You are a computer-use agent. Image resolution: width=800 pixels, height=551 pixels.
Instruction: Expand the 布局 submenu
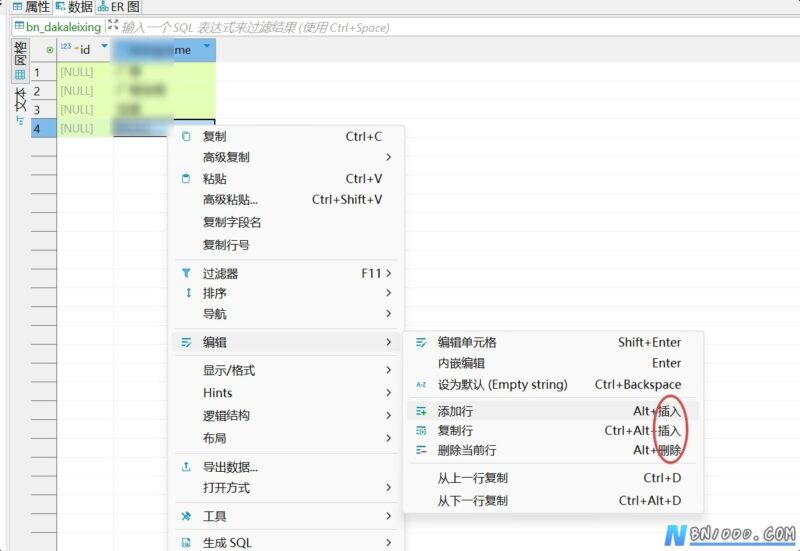389,438
